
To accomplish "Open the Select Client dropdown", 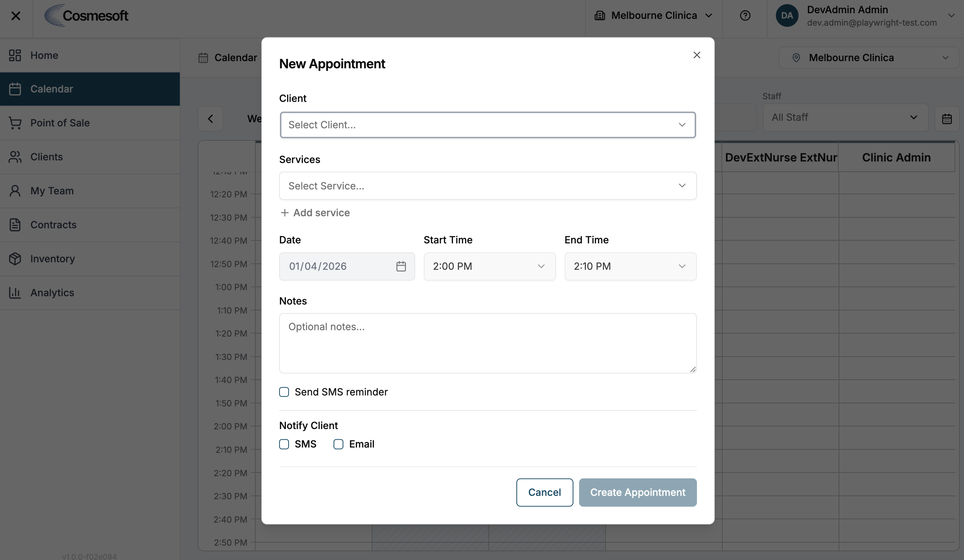I will point(488,125).
